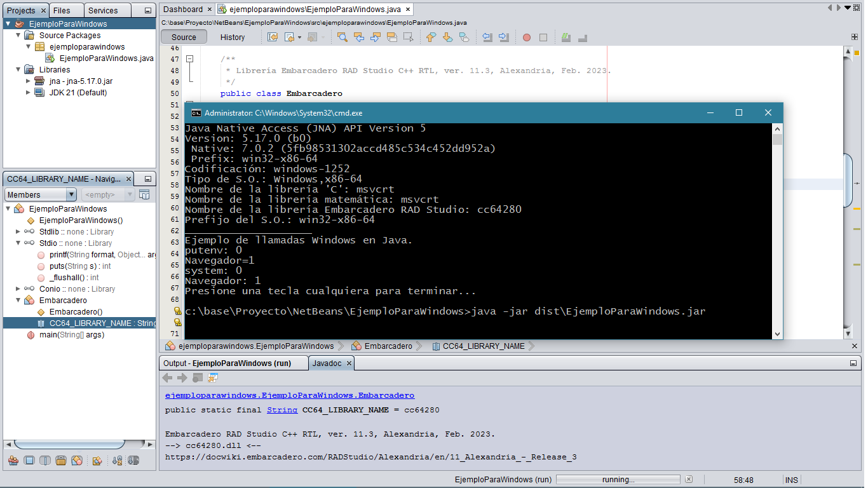This screenshot has width=868, height=488.
Task: Expand the Conio node in Navigator
Action: (x=18, y=288)
